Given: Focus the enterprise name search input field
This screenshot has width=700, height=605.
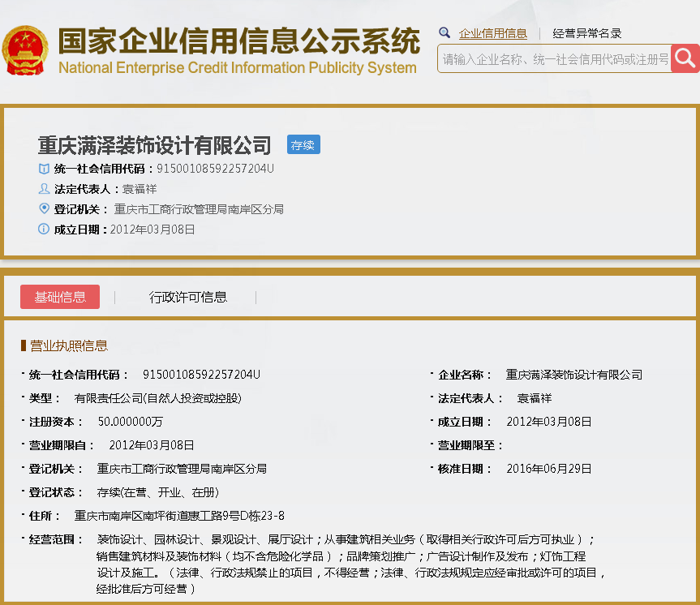Looking at the screenshot, I should coord(554,58).
